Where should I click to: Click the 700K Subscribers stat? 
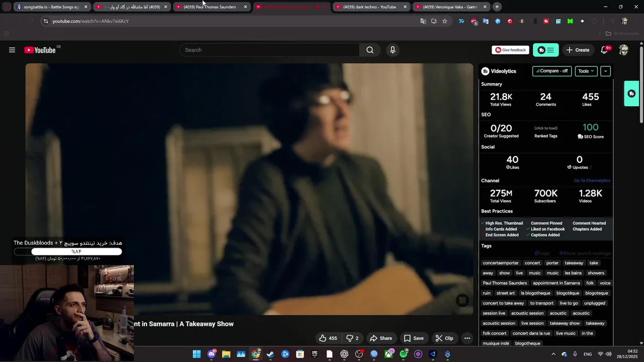545,196
